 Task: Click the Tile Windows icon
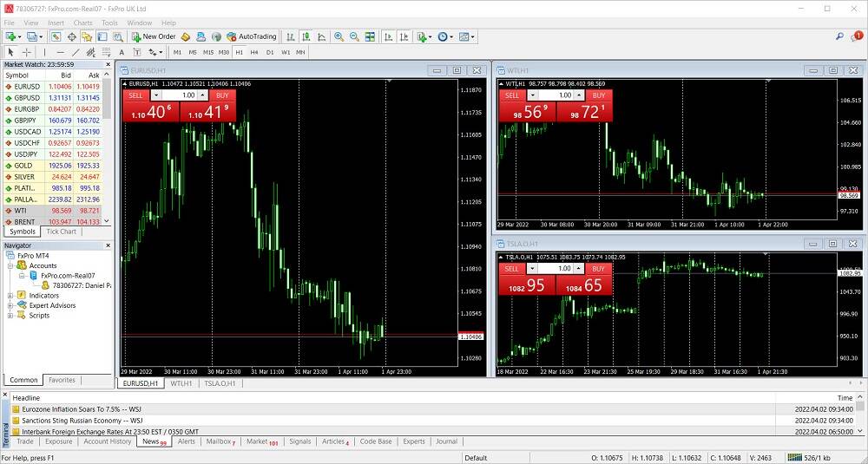371,36
